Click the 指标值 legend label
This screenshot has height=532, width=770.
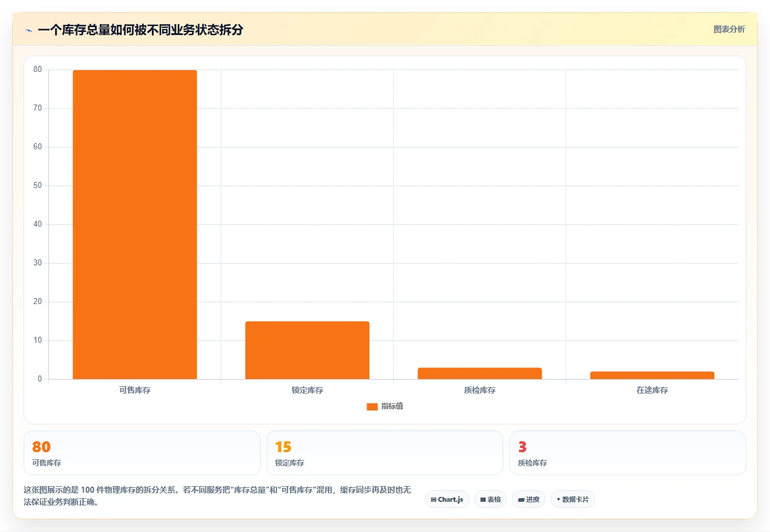[x=392, y=406]
